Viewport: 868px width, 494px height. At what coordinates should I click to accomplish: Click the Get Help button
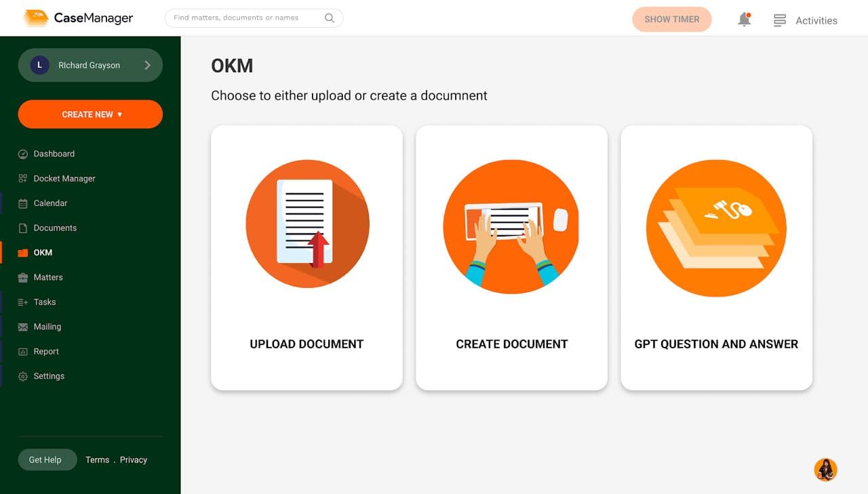[45, 459]
